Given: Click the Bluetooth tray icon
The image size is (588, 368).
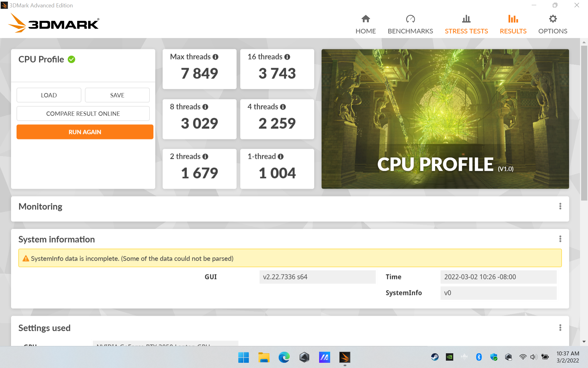Looking at the screenshot, I should coord(479,357).
